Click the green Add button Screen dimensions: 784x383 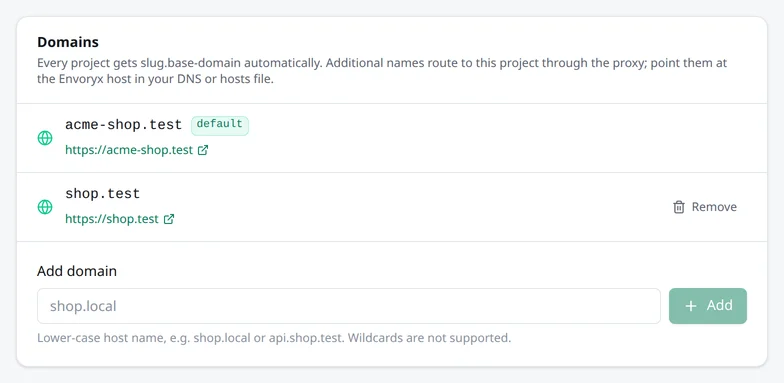pos(708,306)
